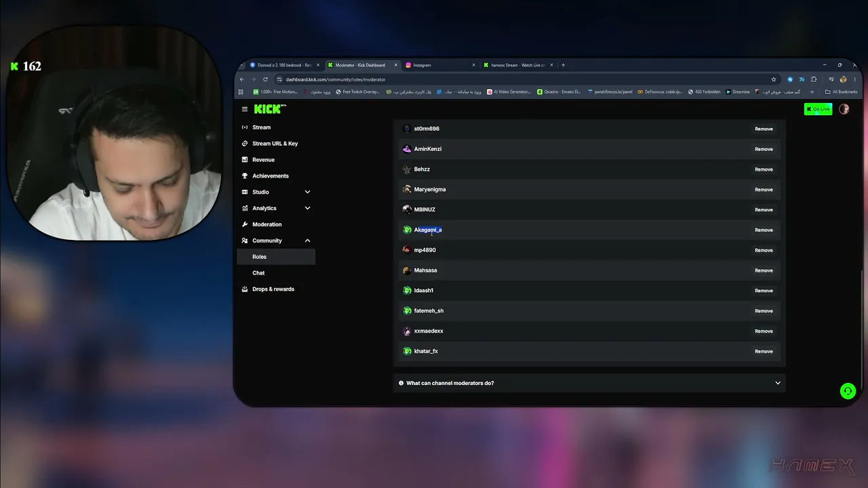Bookmark this page with the star icon
868x488 pixels.
pos(774,79)
